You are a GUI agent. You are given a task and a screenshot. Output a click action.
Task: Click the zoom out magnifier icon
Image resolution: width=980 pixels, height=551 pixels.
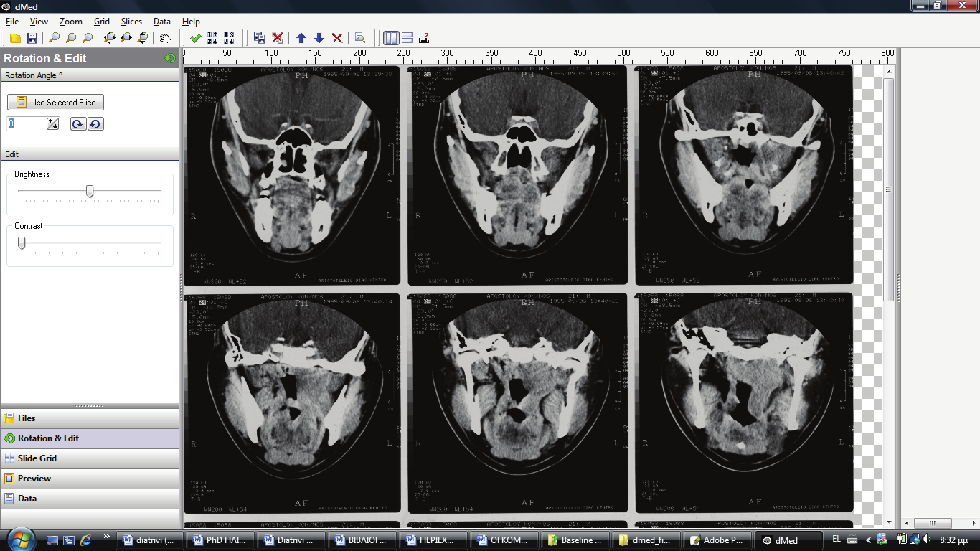tap(88, 38)
